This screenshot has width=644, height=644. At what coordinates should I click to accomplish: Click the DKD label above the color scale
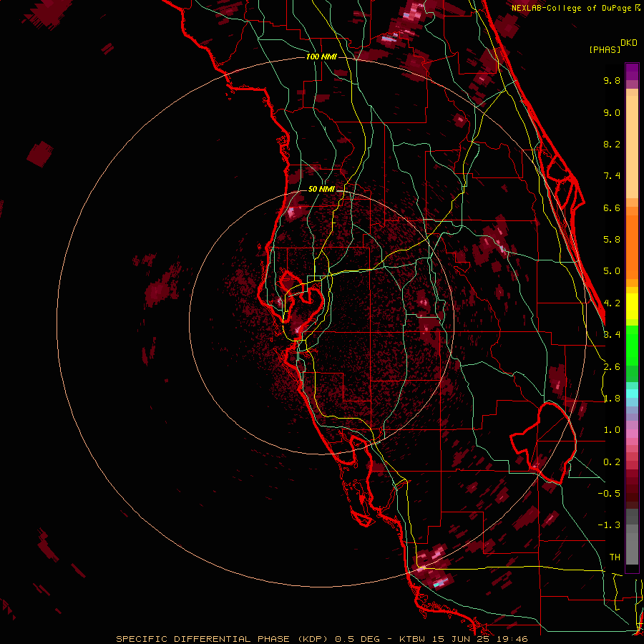click(x=628, y=42)
